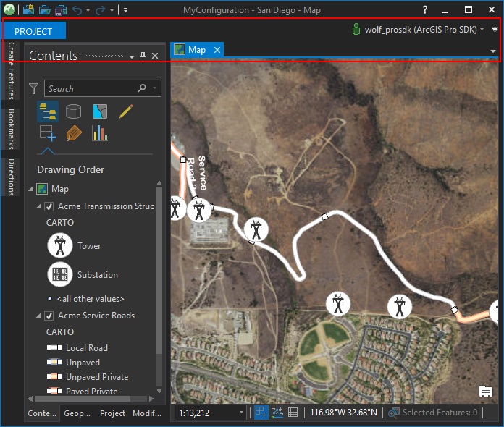Click the filter funnel icon in Contents
The image size is (504, 427).
(33, 88)
